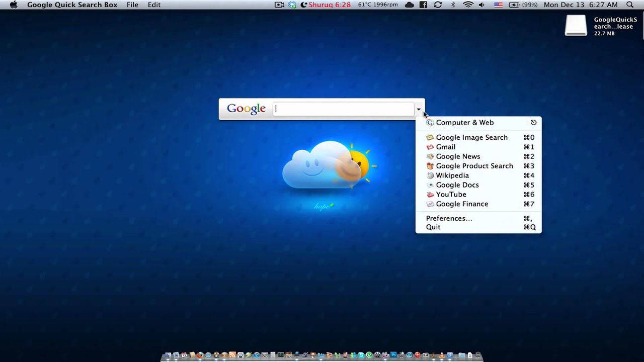644x362 pixels.
Task: Click the Mon Dec 13 6:27 AM clock
Action: click(581, 5)
